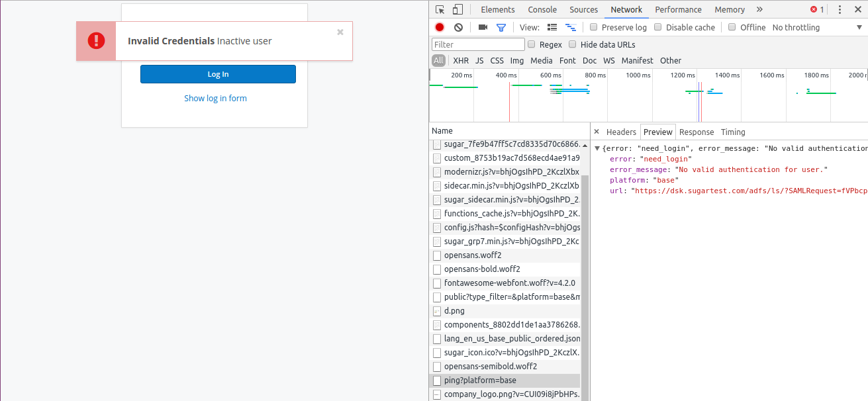This screenshot has width=868, height=401.
Task: Enable the Regex filter checkbox
Action: point(531,44)
